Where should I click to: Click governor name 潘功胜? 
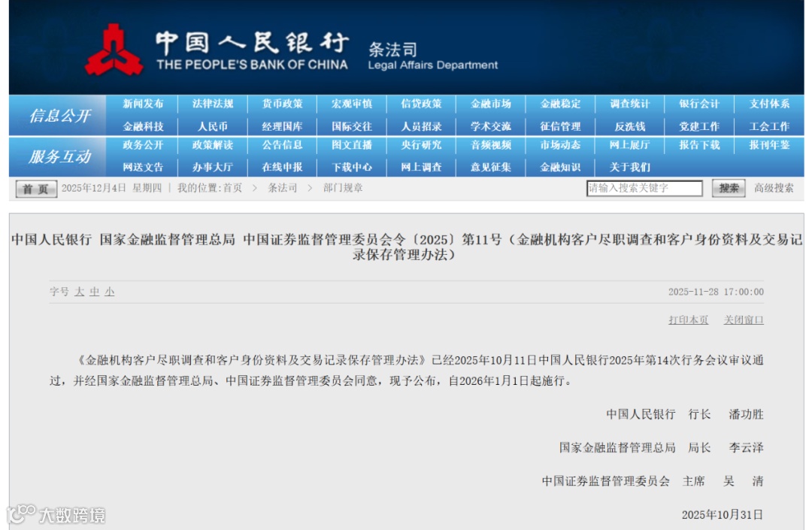(x=747, y=414)
